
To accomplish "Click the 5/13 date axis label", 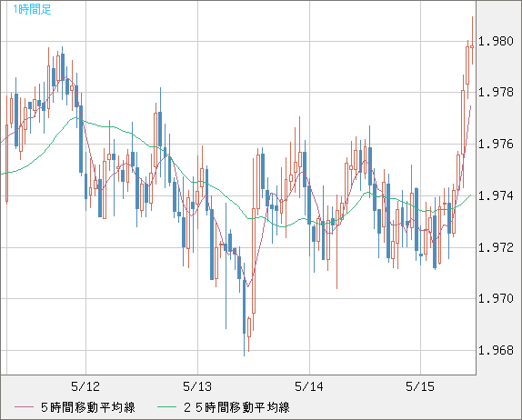I will [197, 386].
